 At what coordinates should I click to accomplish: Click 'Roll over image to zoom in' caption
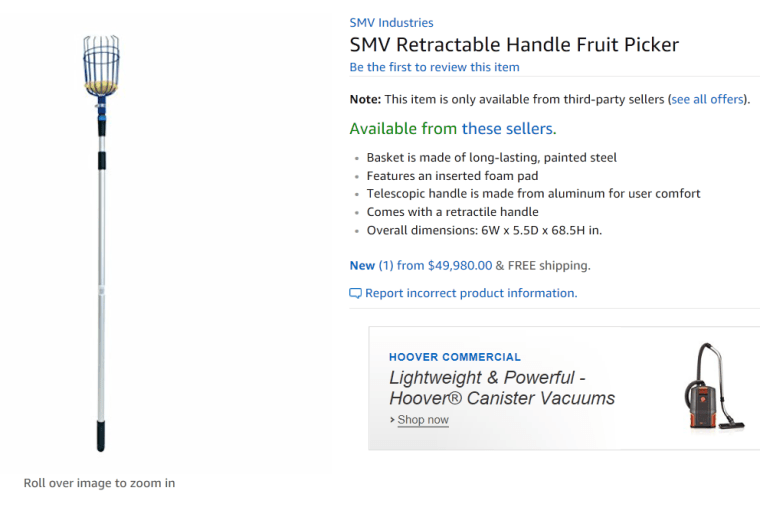click(x=99, y=483)
